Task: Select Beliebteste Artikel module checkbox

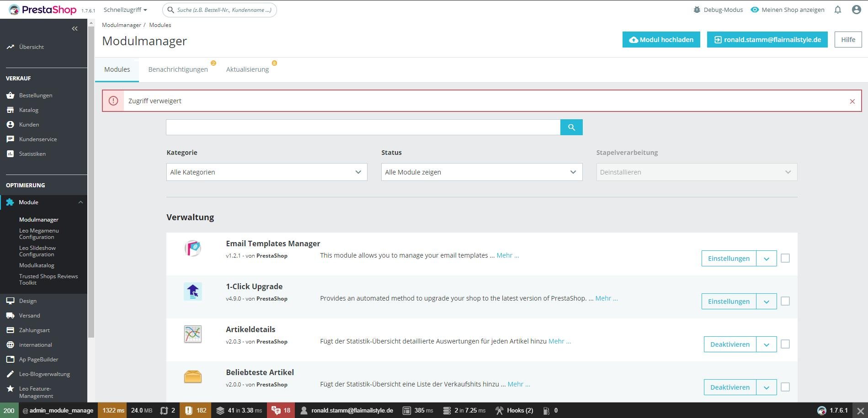Action: [x=785, y=387]
